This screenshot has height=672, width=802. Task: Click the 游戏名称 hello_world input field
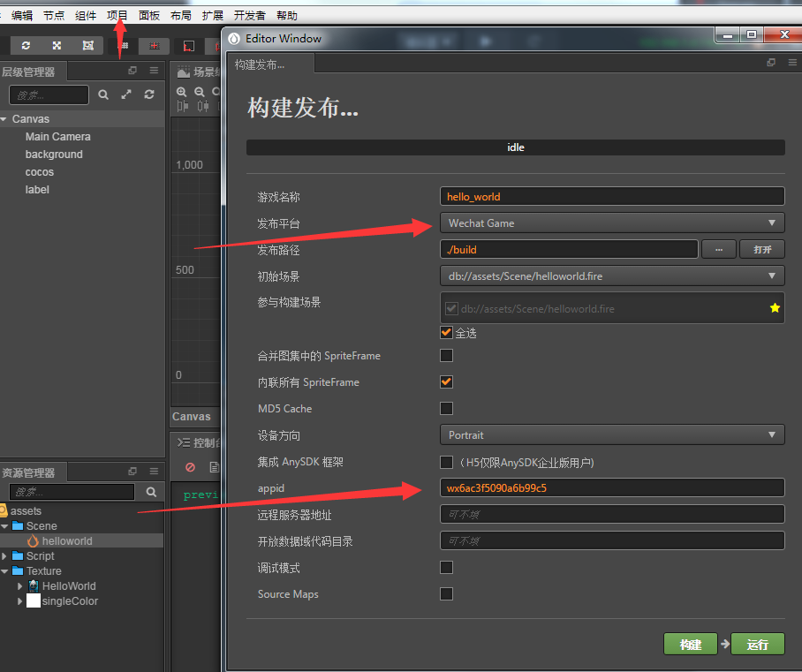[612, 196]
